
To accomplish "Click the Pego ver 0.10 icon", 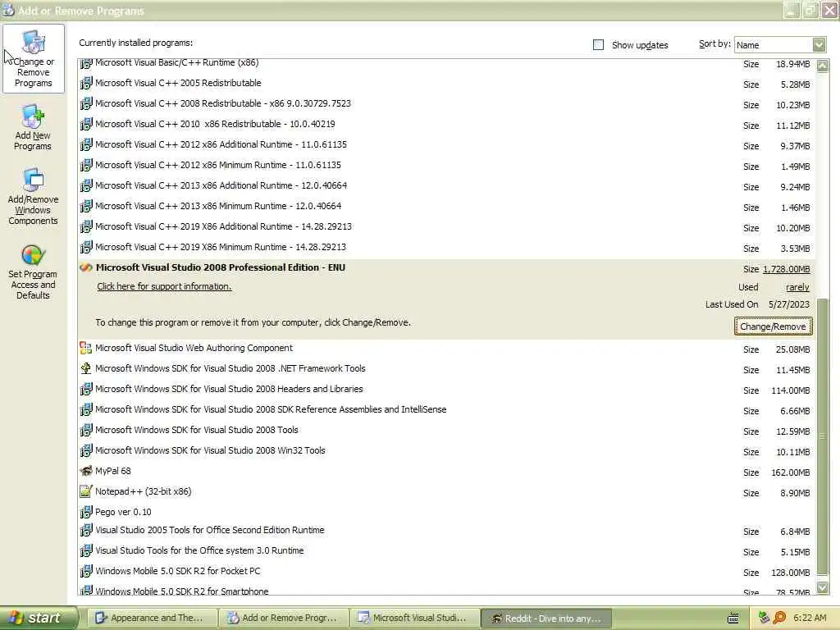I will tap(85, 512).
